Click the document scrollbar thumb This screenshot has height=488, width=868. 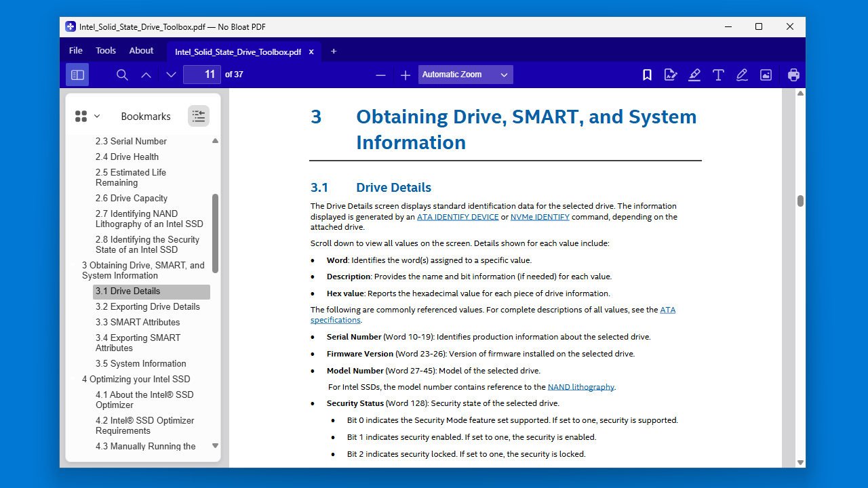pyautogui.click(x=800, y=201)
